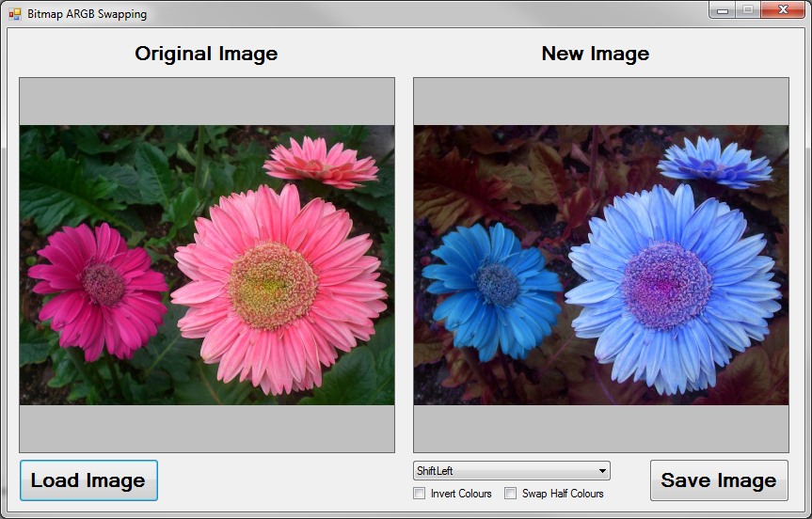Screen dimensions: 812x519
Task: Click the app icon in the title bar
Action: (14, 14)
